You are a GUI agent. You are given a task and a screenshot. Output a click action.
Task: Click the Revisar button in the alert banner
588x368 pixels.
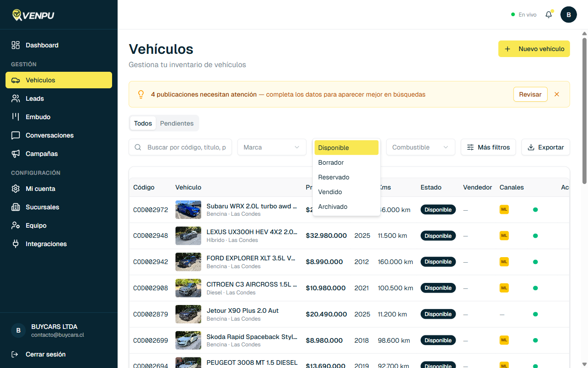[530, 94]
